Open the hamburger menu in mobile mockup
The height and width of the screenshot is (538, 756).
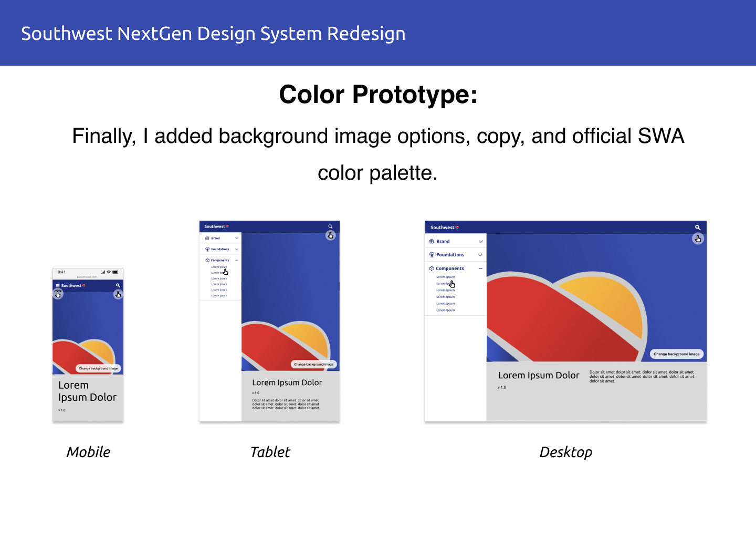pyautogui.click(x=58, y=286)
